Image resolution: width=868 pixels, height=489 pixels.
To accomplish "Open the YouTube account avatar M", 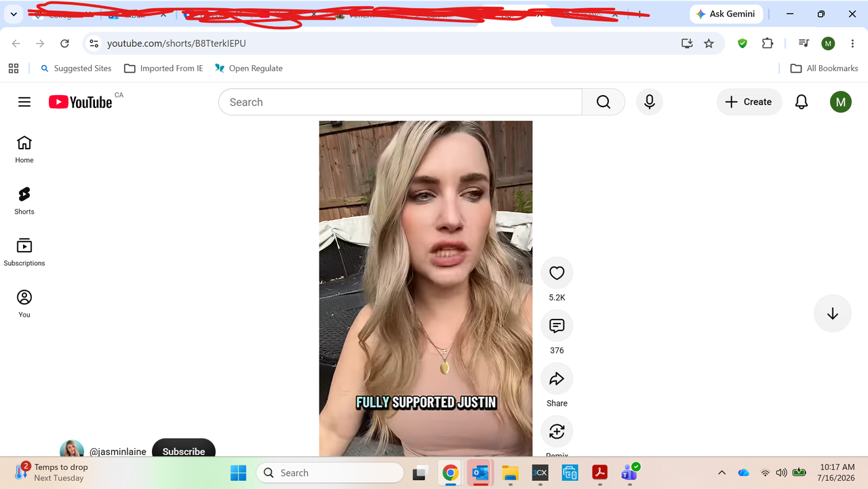I will pyautogui.click(x=841, y=102).
